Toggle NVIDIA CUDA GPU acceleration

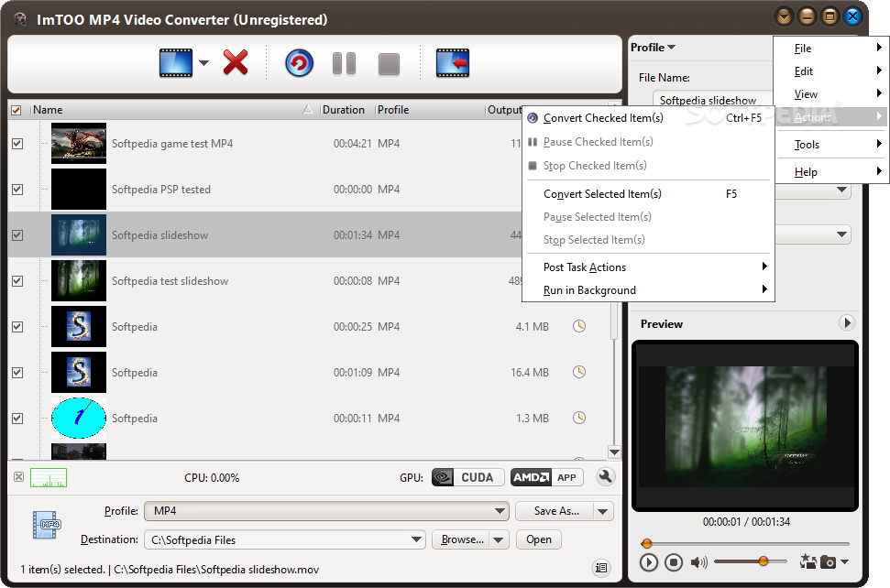pyautogui.click(x=468, y=477)
